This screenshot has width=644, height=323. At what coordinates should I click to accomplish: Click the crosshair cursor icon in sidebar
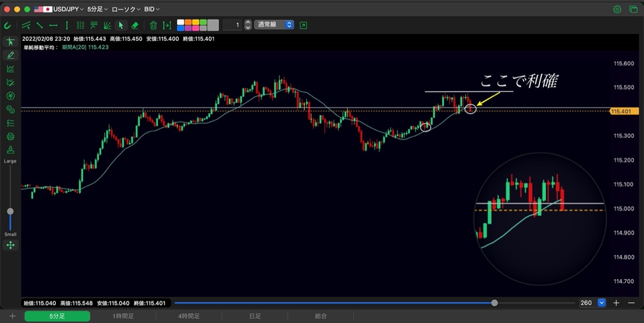coord(10,42)
